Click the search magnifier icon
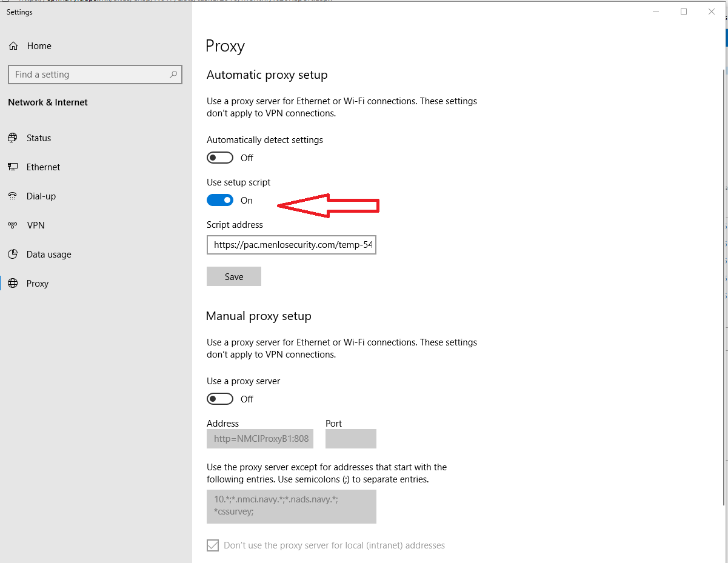The height and width of the screenshot is (563, 728). pyautogui.click(x=173, y=75)
